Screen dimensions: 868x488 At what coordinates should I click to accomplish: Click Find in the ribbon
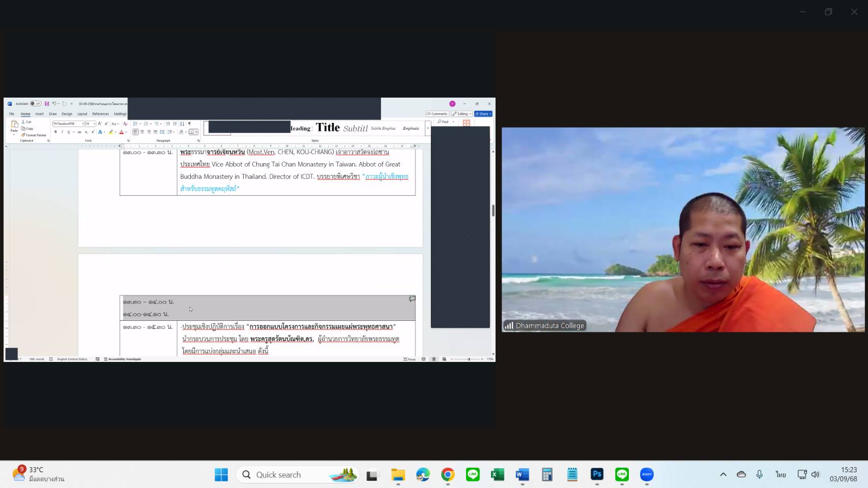coord(443,122)
